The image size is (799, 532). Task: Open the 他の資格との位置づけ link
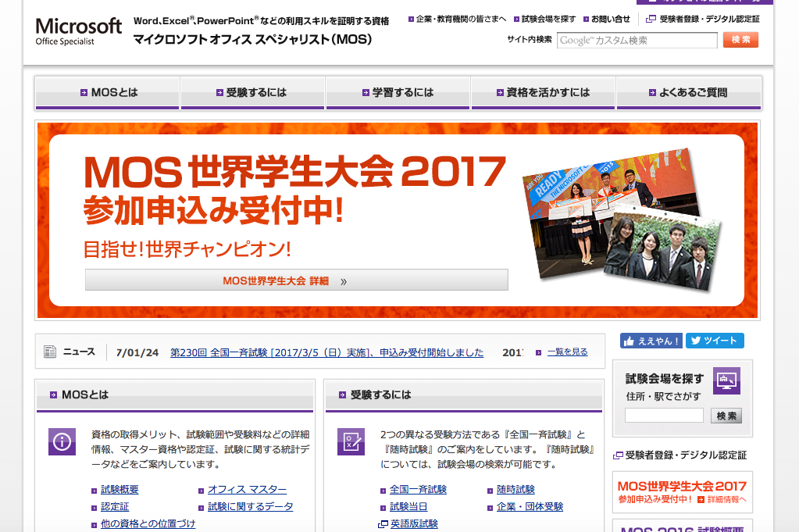(148, 524)
